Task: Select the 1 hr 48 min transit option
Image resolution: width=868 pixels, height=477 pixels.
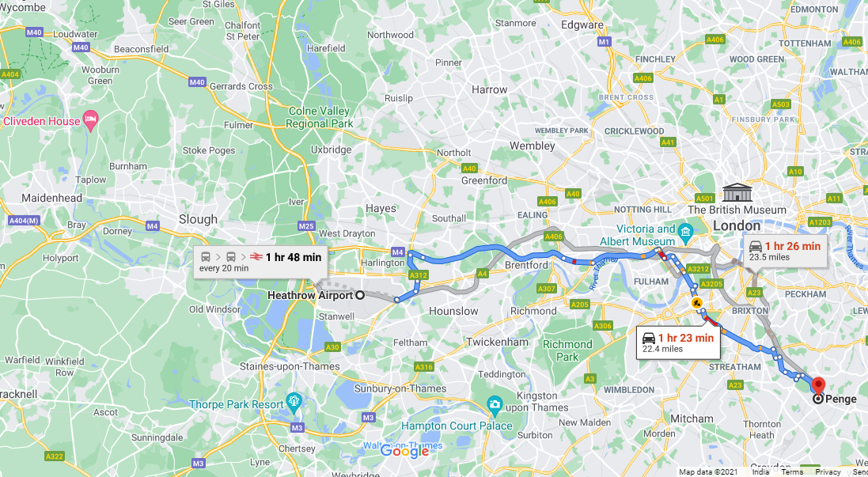Action: coord(260,262)
